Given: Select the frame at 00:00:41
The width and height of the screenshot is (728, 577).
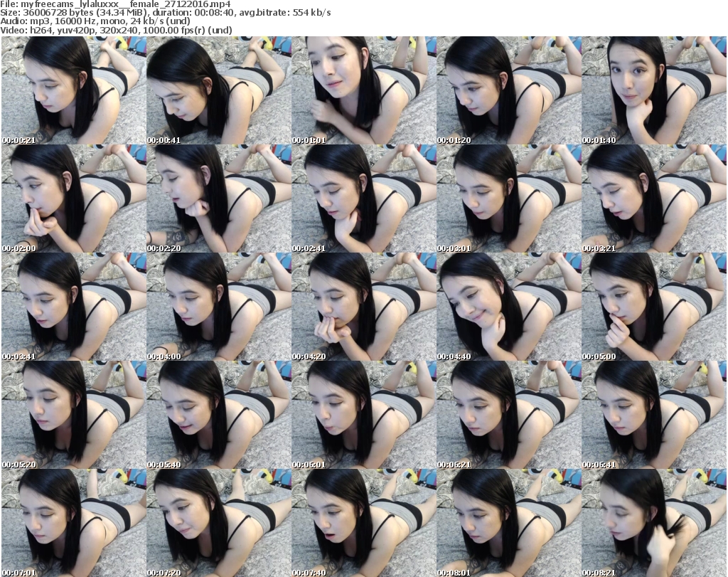Looking at the screenshot, I should tap(218, 90).
